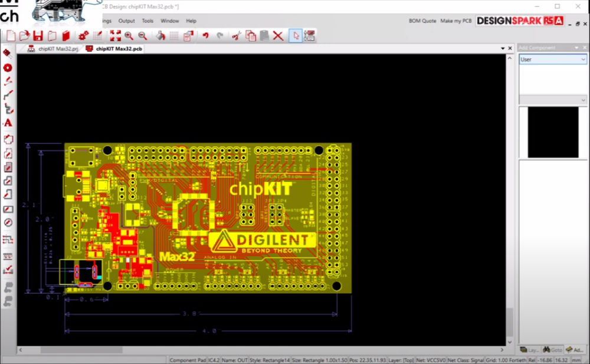Viewport: 590px width, 364px height.
Task: Click the 'Rel' coordinate mode in status bar
Action: (x=532, y=360)
